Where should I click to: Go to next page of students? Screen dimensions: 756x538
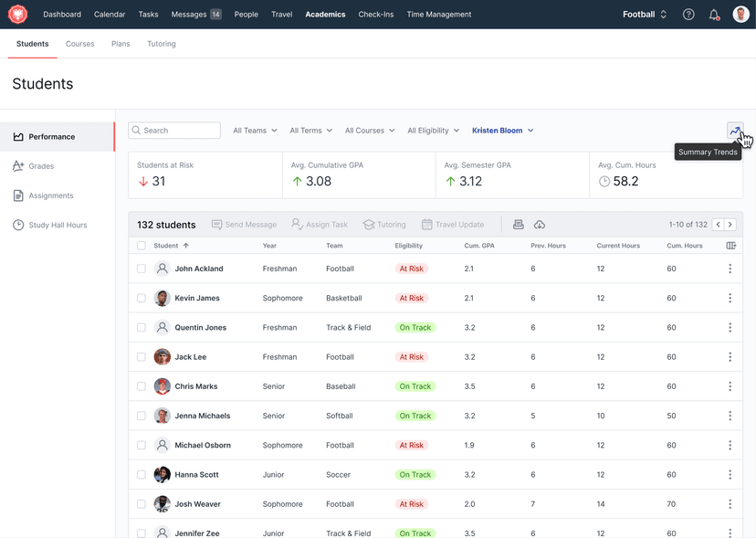pyautogui.click(x=730, y=225)
